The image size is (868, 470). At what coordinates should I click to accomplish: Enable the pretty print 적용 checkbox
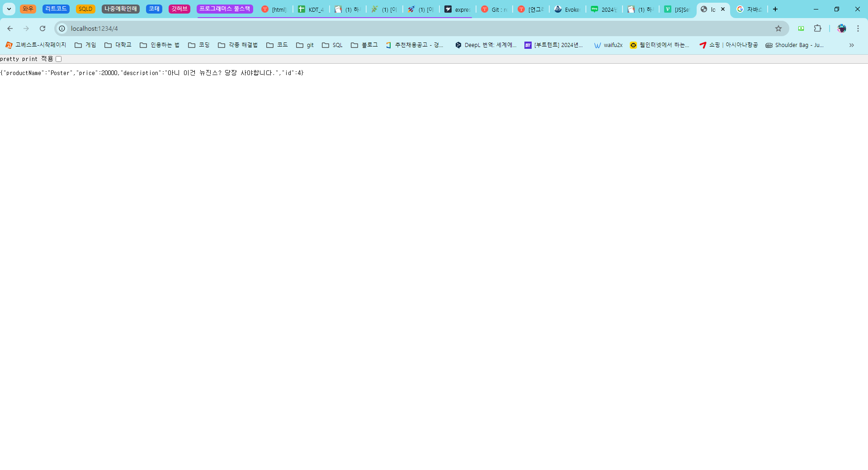pos(58,59)
